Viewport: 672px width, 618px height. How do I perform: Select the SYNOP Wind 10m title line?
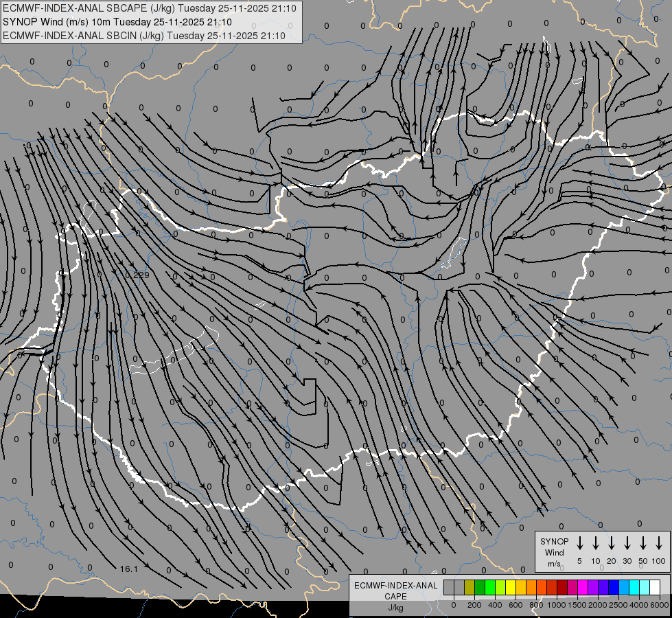click(x=117, y=22)
